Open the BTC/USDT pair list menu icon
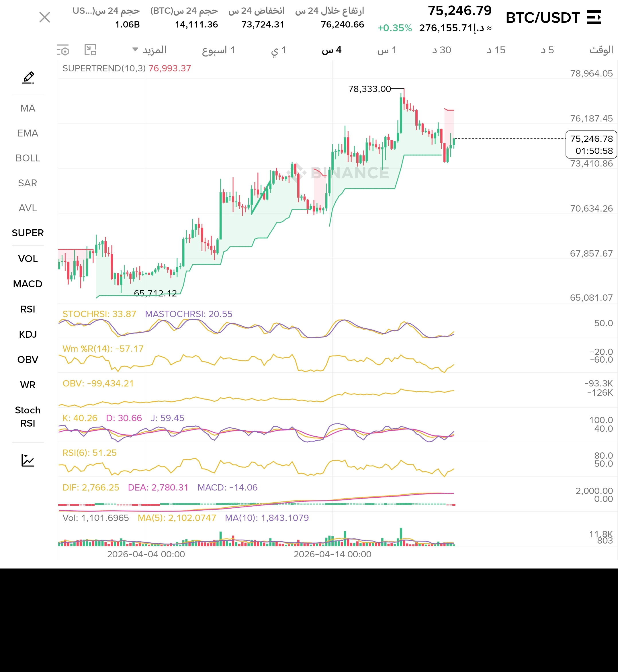The image size is (618, 672). [x=594, y=17]
